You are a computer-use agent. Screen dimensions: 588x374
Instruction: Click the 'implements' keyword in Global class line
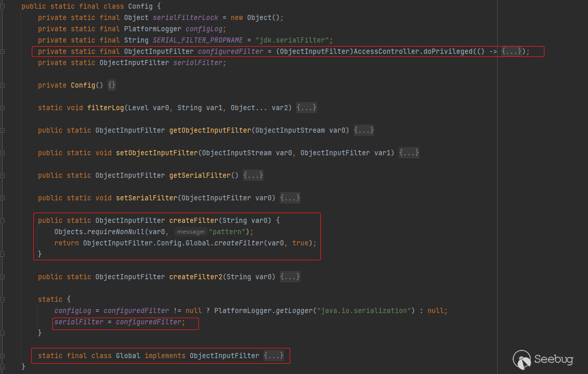pos(165,356)
